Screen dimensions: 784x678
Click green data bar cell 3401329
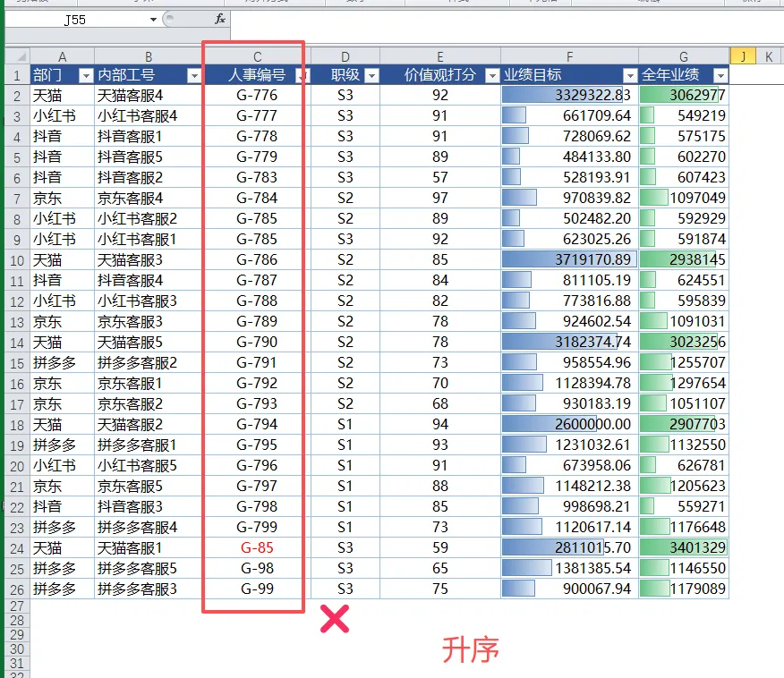[x=684, y=548]
